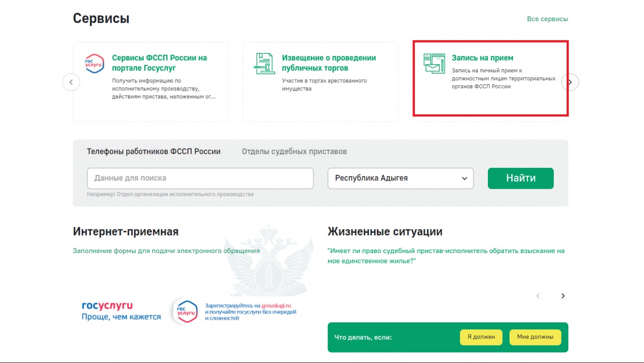The image size is (644, 363).
Task: Open Запись на прием service title
Action: tap(482, 58)
